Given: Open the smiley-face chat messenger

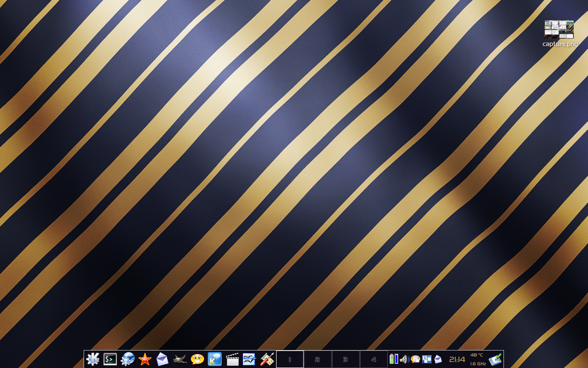Looking at the screenshot, I should [x=198, y=359].
